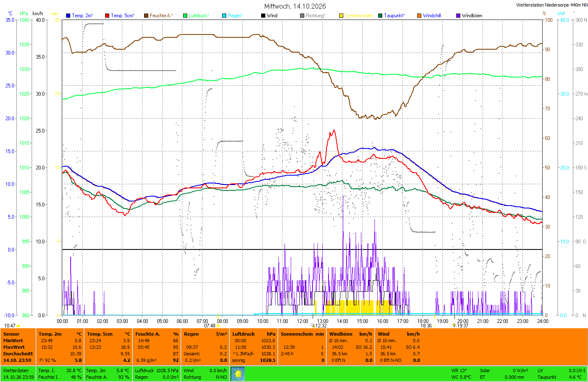
Task: Click the 'sonnig' weather condition text
Action: (239, 360)
